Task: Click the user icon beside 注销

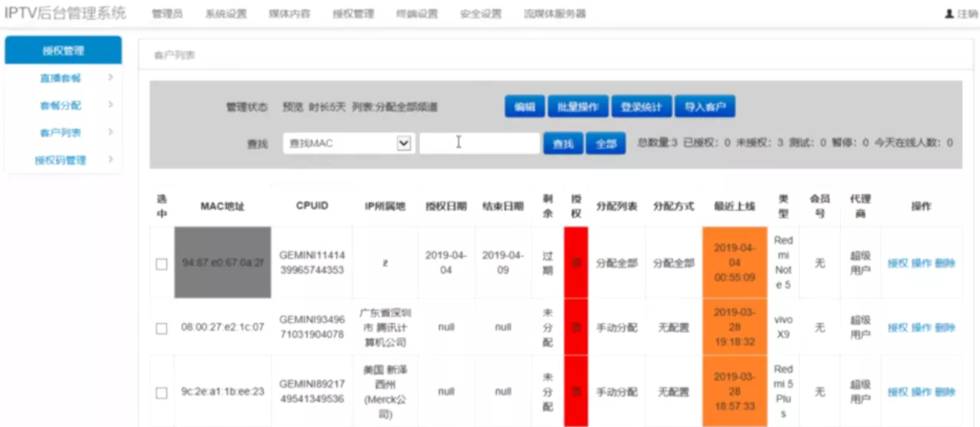Action: (x=949, y=14)
